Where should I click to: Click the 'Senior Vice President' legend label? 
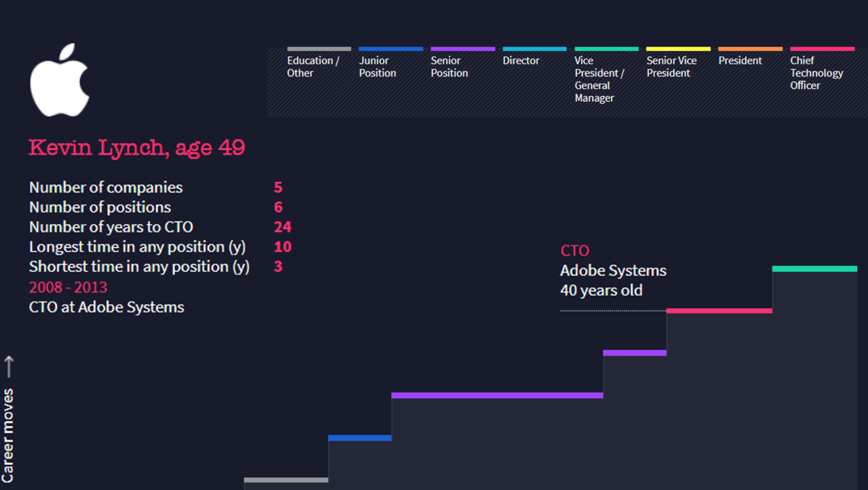tap(672, 67)
